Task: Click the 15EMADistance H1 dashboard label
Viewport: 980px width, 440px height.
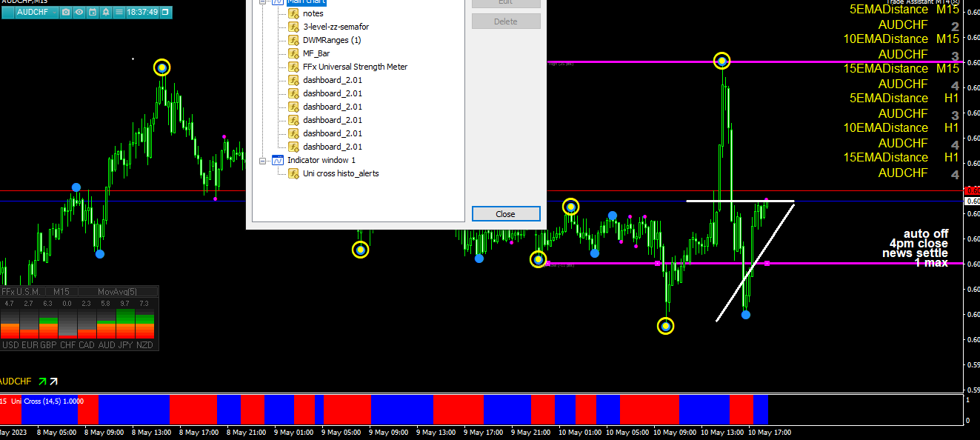Action: (901, 158)
